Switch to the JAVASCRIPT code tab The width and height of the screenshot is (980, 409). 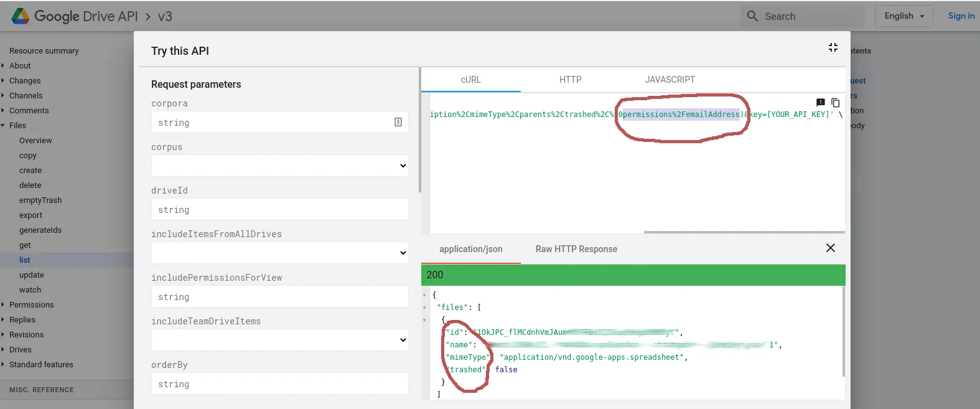pyautogui.click(x=670, y=80)
